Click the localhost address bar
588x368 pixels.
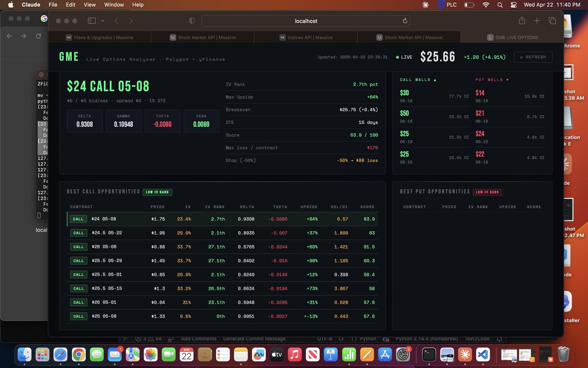(306, 21)
